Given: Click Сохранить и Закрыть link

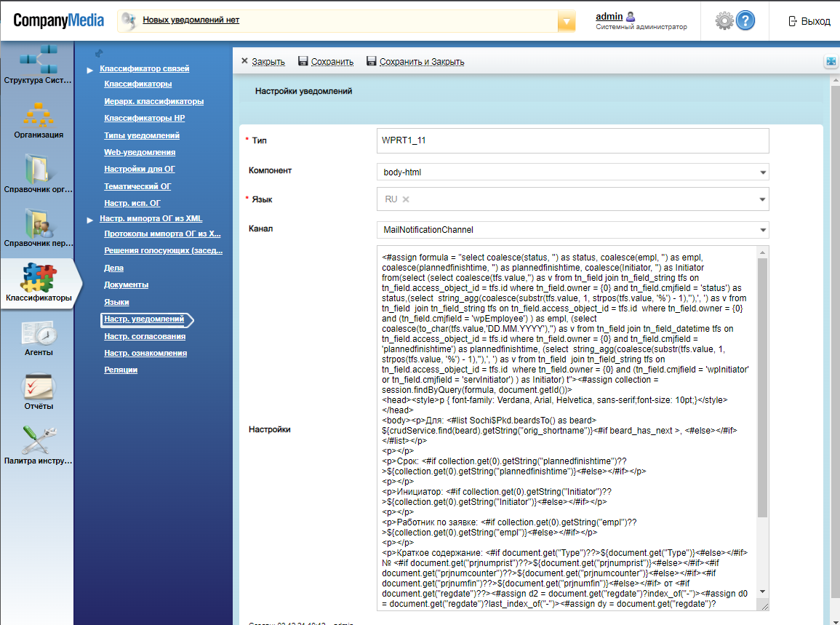Looking at the screenshot, I should (x=422, y=62).
